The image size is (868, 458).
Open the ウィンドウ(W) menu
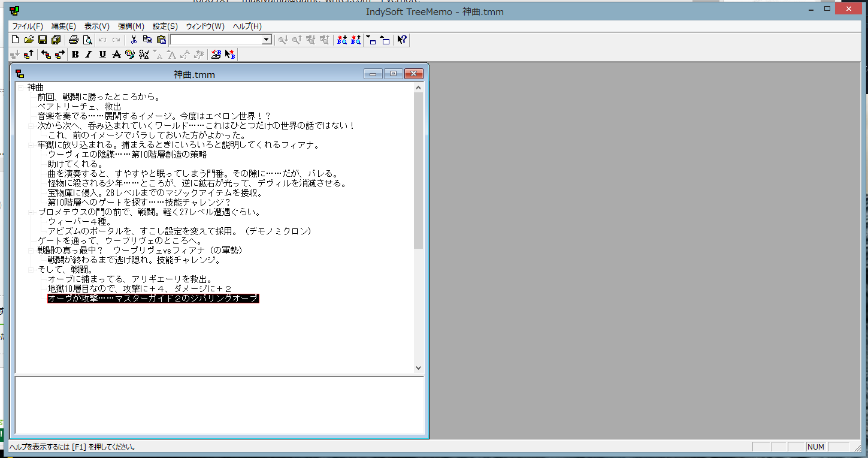tap(205, 26)
